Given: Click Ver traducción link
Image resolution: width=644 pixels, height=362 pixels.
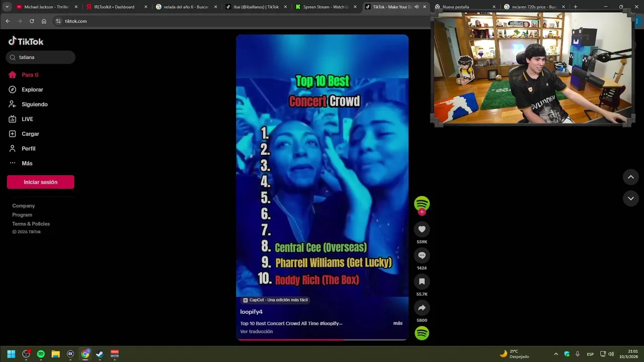Looking at the screenshot, I should pos(256,331).
